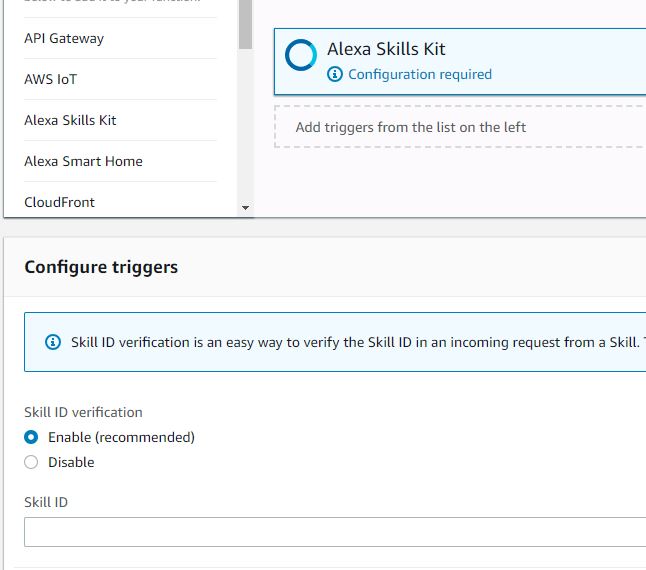This screenshot has width=646, height=570.
Task: Select the Alexa Skills Kit trigger card title
Action: coord(386,49)
